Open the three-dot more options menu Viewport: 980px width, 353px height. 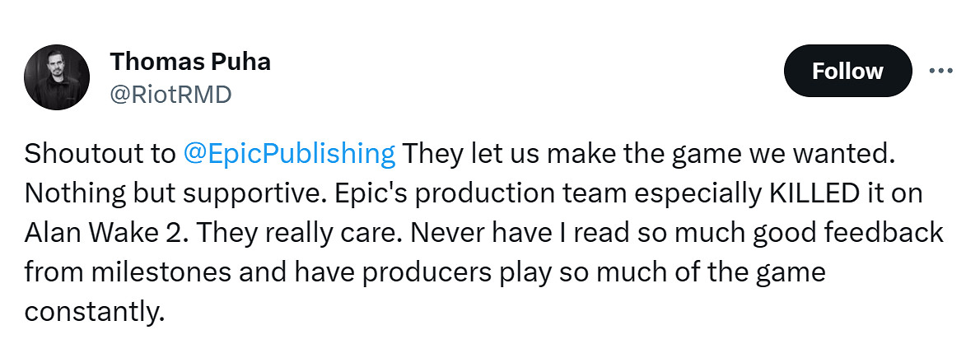coord(940,71)
